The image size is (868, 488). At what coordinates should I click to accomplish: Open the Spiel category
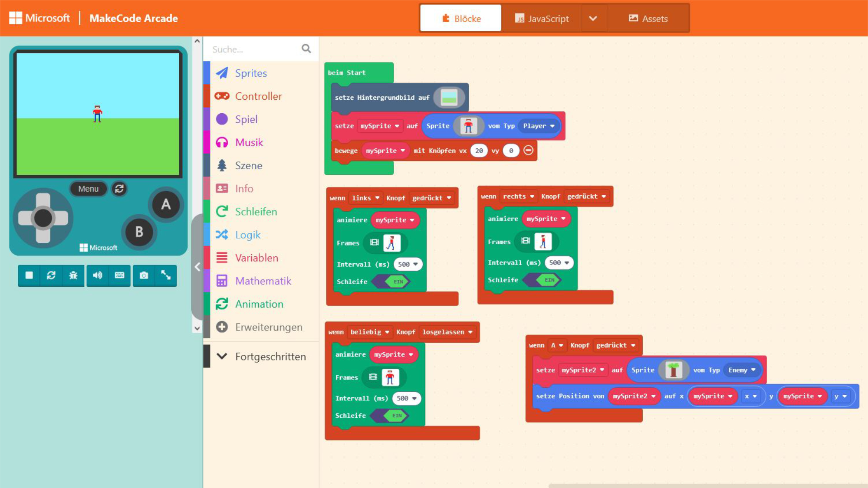[x=261, y=119]
